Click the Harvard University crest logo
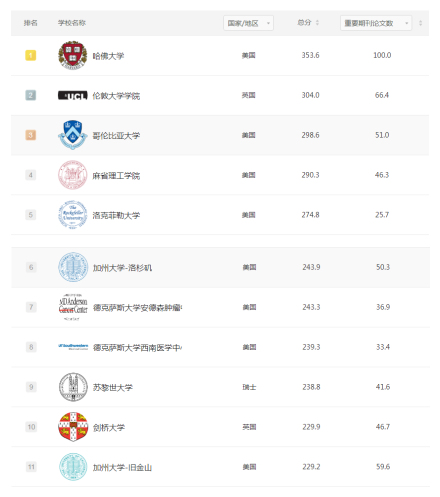Image resolution: width=440 pixels, height=497 pixels. (x=73, y=55)
